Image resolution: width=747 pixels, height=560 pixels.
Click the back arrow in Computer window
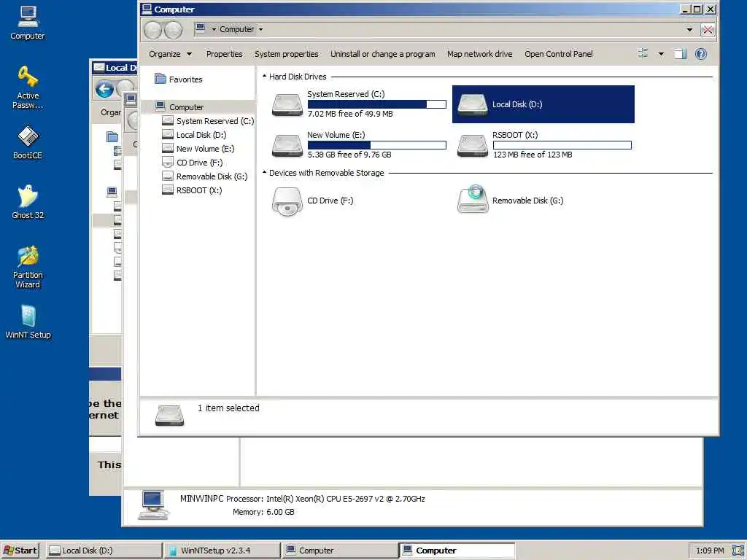coord(153,30)
